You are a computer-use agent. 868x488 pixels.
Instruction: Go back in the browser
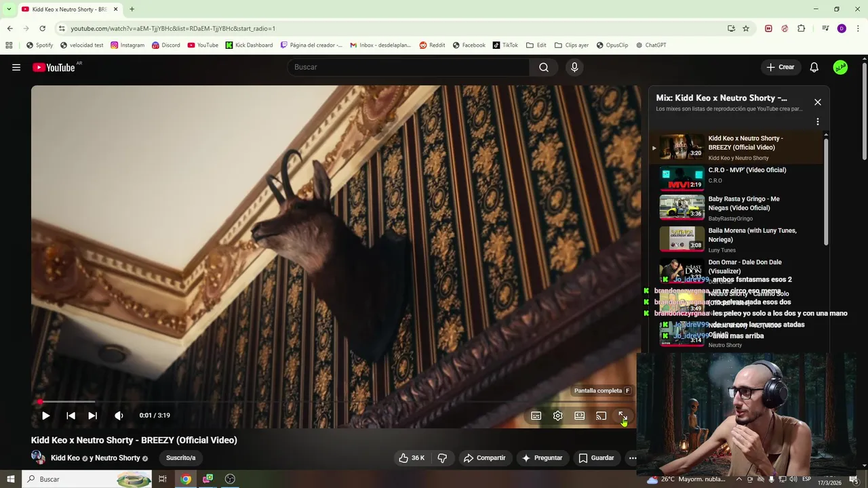[x=9, y=28]
